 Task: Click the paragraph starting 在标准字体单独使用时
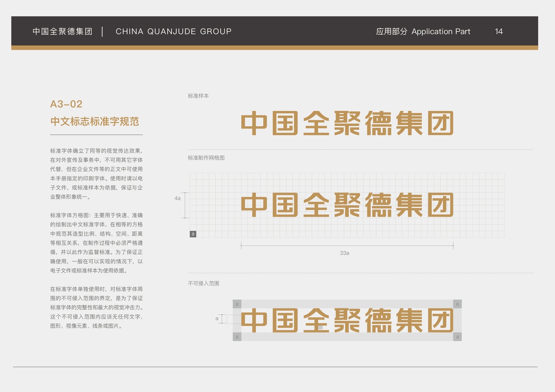(x=96, y=307)
